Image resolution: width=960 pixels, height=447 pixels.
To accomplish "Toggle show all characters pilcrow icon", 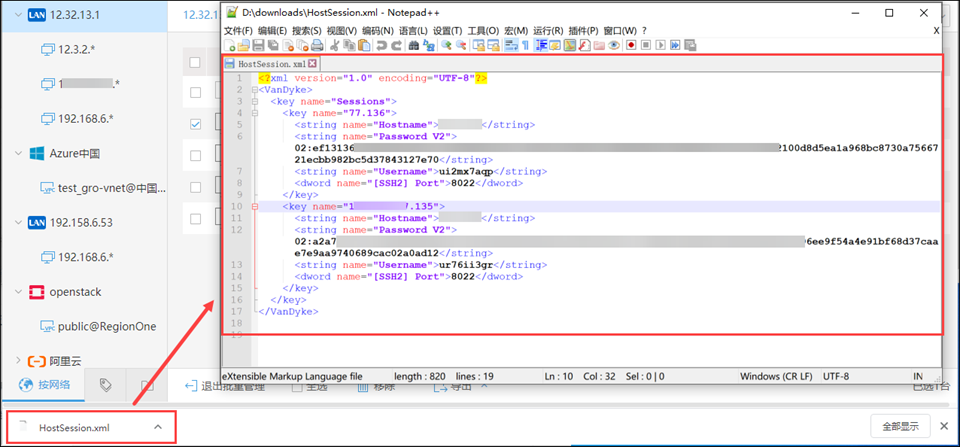I will coord(526,45).
